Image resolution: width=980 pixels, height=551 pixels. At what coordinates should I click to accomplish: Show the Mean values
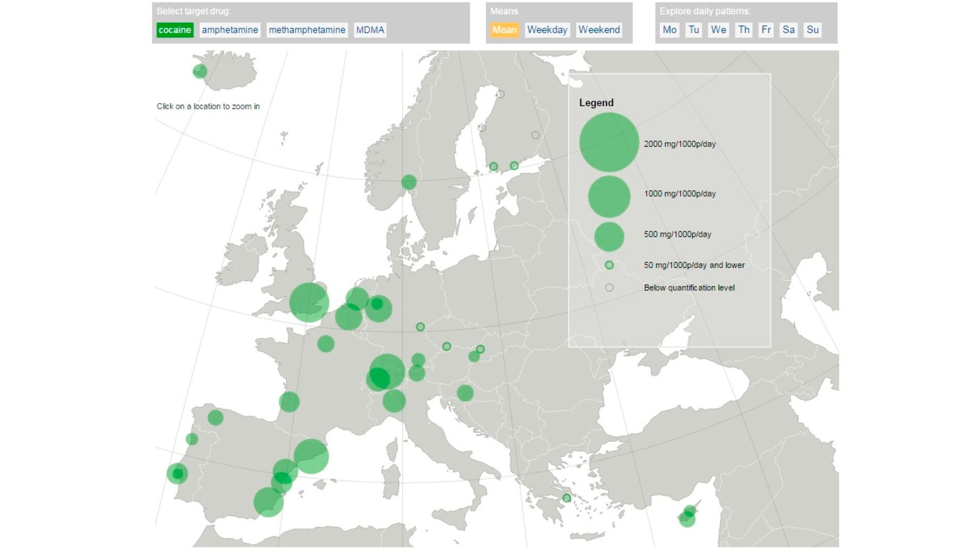point(504,30)
